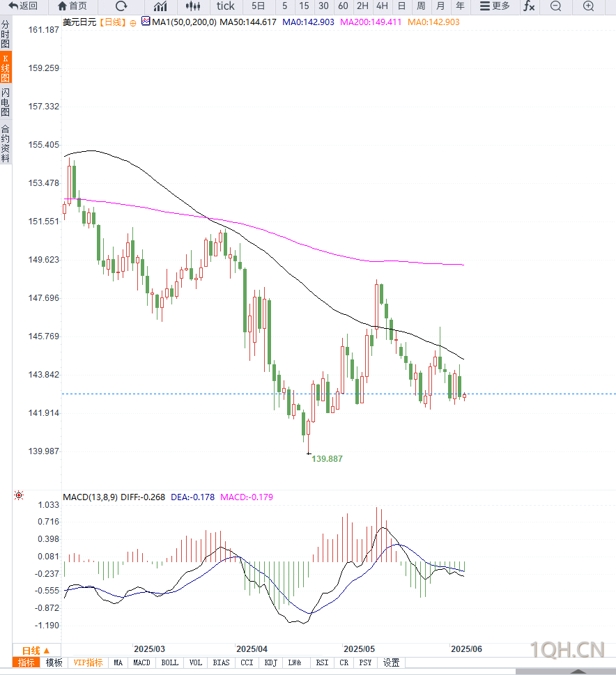Select the 4H timeframe tab
This screenshot has height=675, width=616.
pos(382,6)
